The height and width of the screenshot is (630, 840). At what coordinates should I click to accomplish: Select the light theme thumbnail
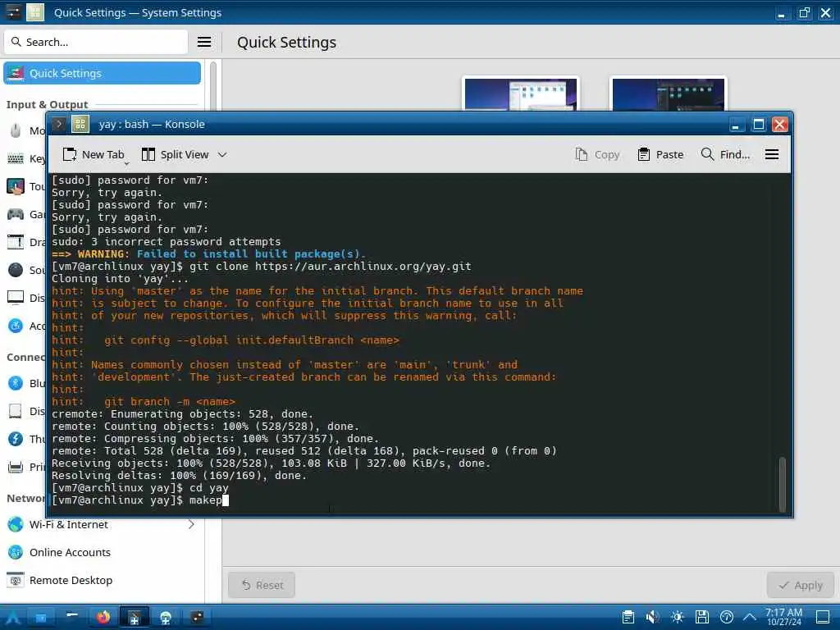pos(521,94)
